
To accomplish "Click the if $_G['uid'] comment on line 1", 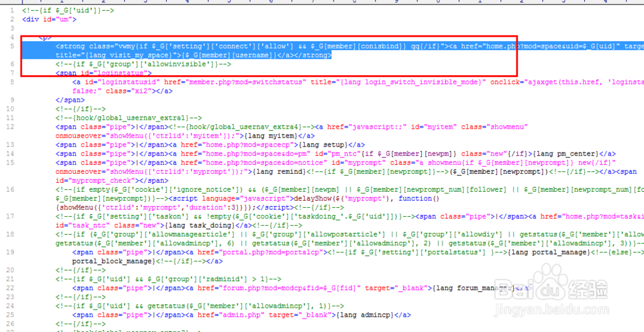I will coord(68,10).
